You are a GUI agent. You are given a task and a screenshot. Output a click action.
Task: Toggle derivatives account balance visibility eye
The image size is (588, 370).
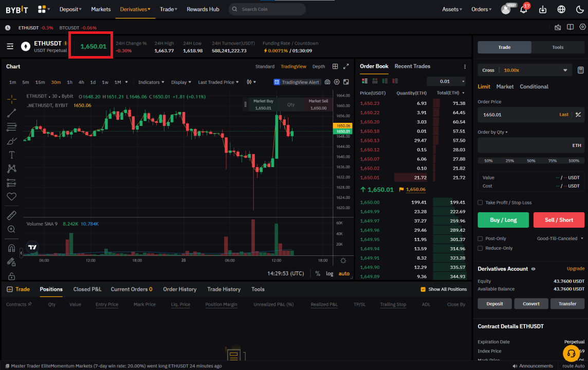(533, 269)
